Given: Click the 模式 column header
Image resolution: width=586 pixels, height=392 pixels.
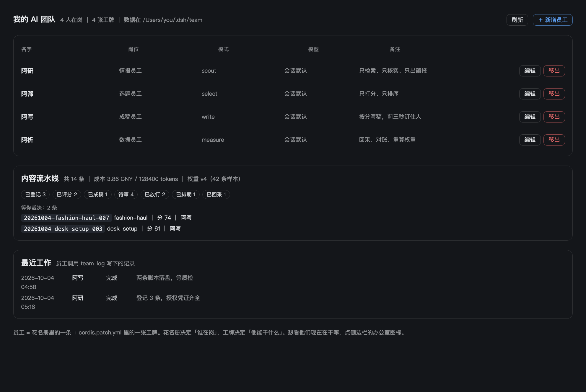Looking at the screenshot, I should (x=224, y=49).
